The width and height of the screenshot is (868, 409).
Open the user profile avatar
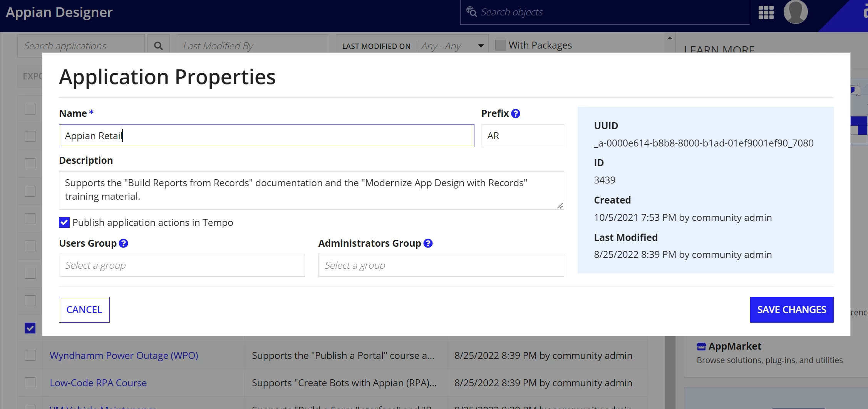796,12
